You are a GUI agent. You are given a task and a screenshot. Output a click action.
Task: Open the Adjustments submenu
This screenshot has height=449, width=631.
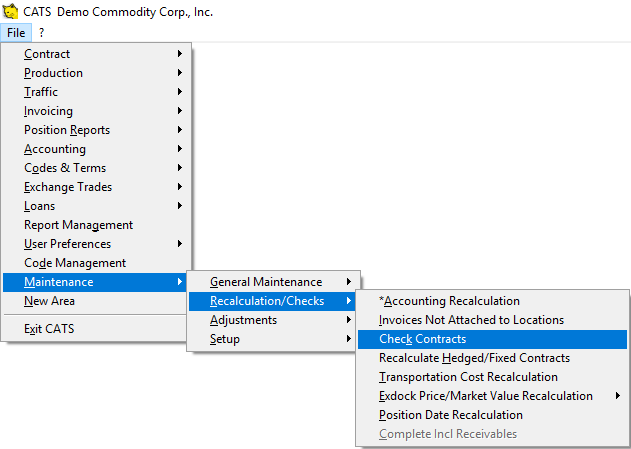point(273,320)
